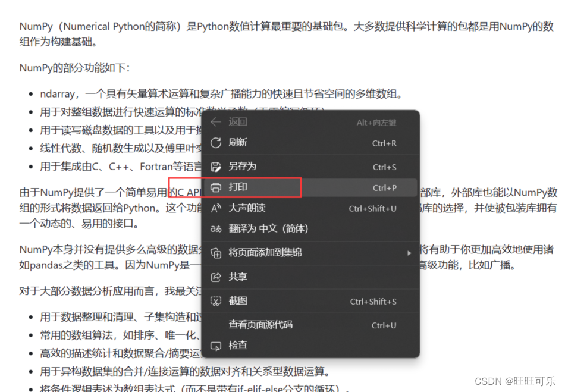Select 截图 in the context menu
The image size is (565, 392).
click(310, 301)
